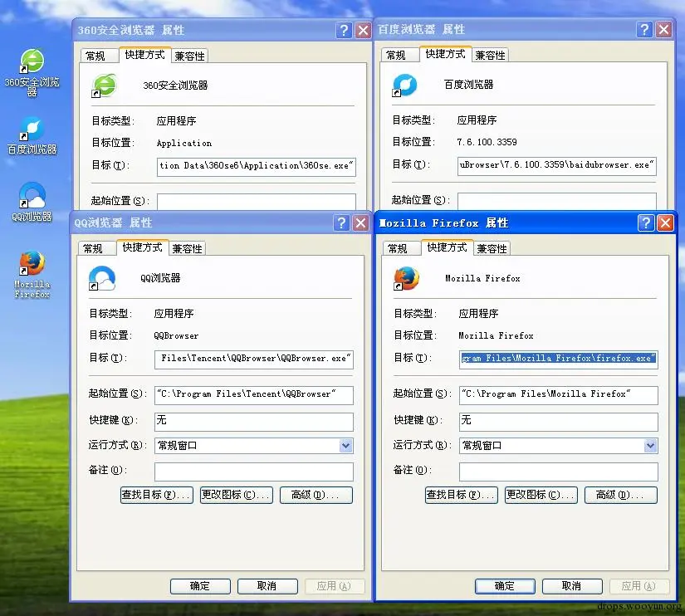Switch to 兼容性 tab in 百度浏览器 属性
Image resolution: width=685 pixels, height=616 pixels.
[490, 55]
